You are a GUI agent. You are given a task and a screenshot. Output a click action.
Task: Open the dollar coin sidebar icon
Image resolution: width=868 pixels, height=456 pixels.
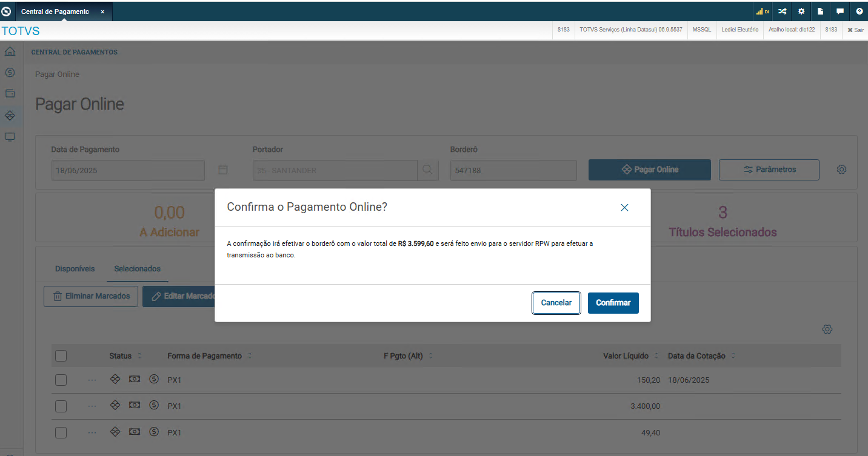point(10,73)
